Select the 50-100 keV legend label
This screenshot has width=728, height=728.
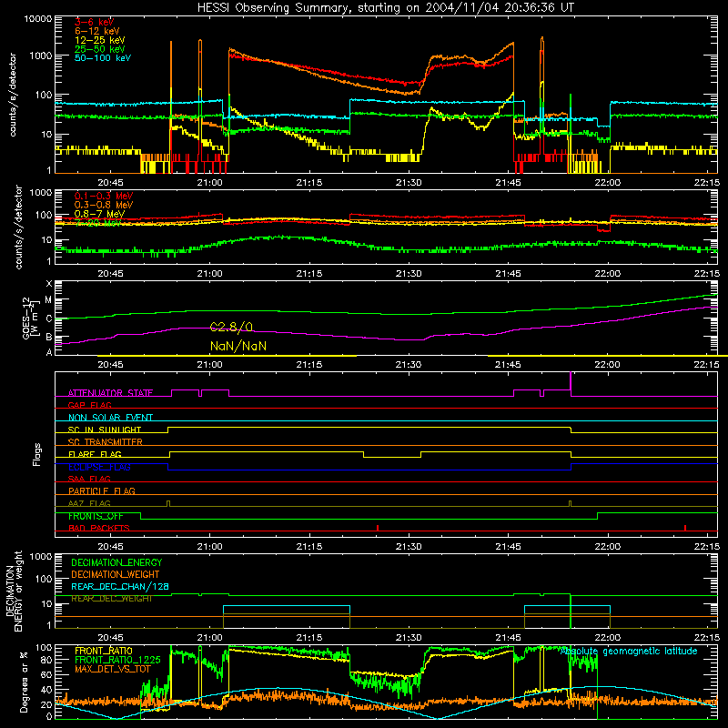click(x=103, y=58)
